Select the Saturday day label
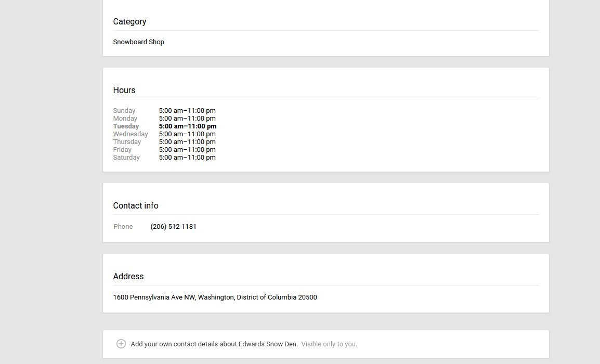 (x=126, y=157)
